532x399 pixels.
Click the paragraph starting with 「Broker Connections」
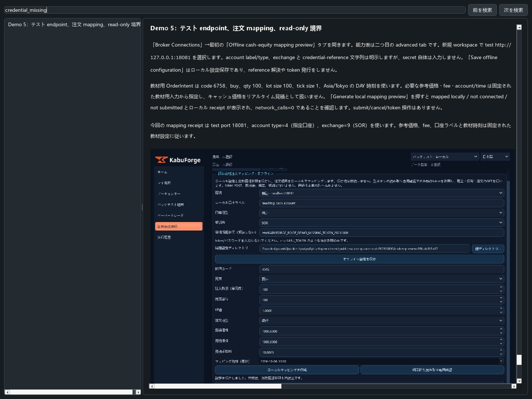pos(331,57)
